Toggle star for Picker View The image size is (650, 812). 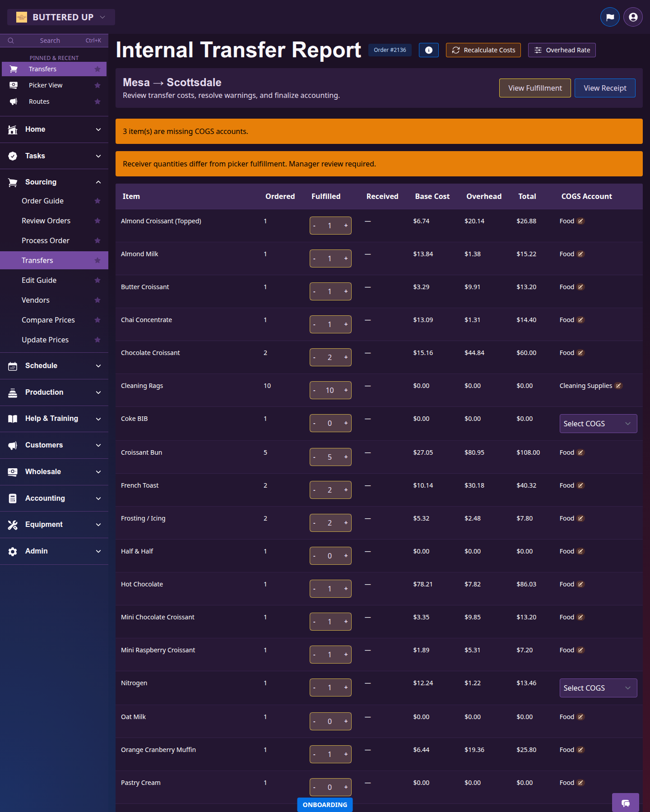pyautogui.click(x=97, y=85)
